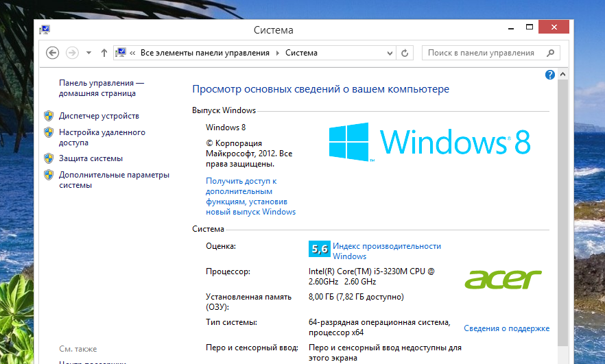Go up one level with Up arrow
The height and width of the screenshot is (364, 605).
click(x=104, y=53)
